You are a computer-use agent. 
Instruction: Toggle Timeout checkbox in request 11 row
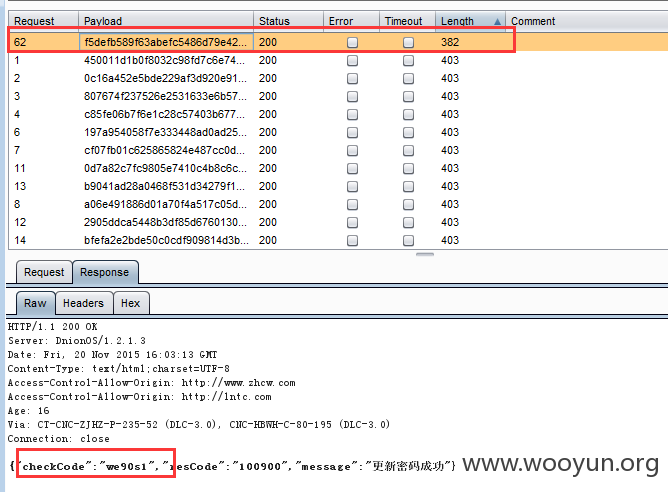pyautogui.click(x=408, y=168)
